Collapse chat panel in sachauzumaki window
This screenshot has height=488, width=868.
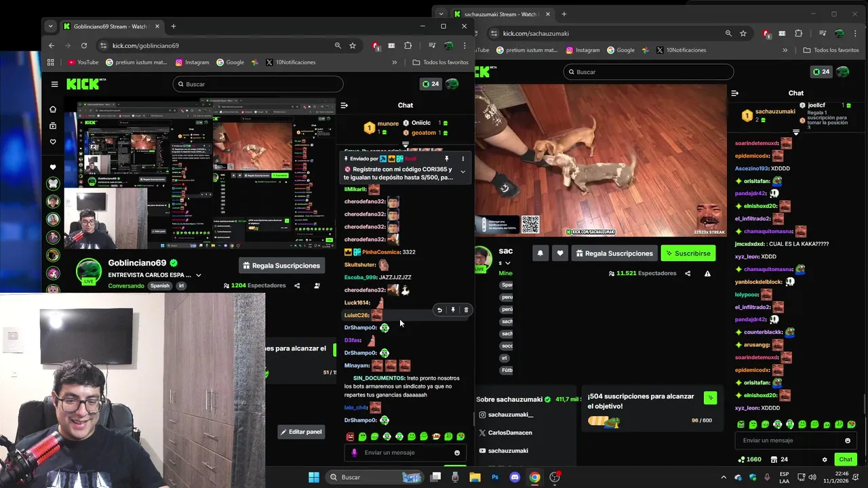pyautogui.click(x=734, y=93)
